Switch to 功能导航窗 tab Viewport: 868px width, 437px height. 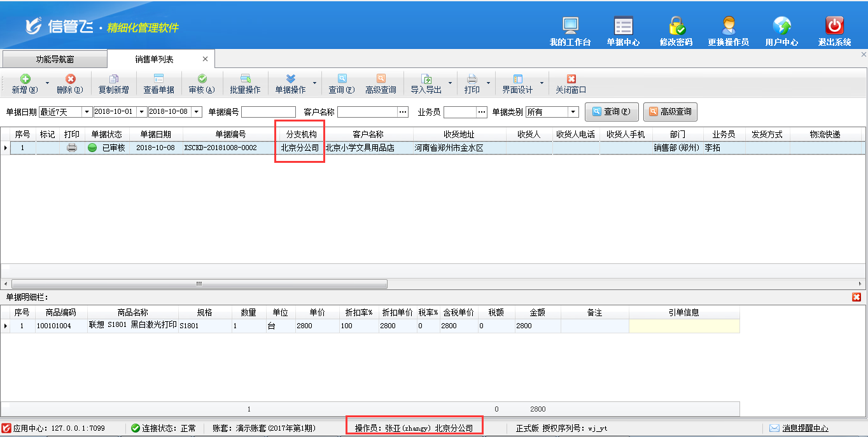click(55, 59)
